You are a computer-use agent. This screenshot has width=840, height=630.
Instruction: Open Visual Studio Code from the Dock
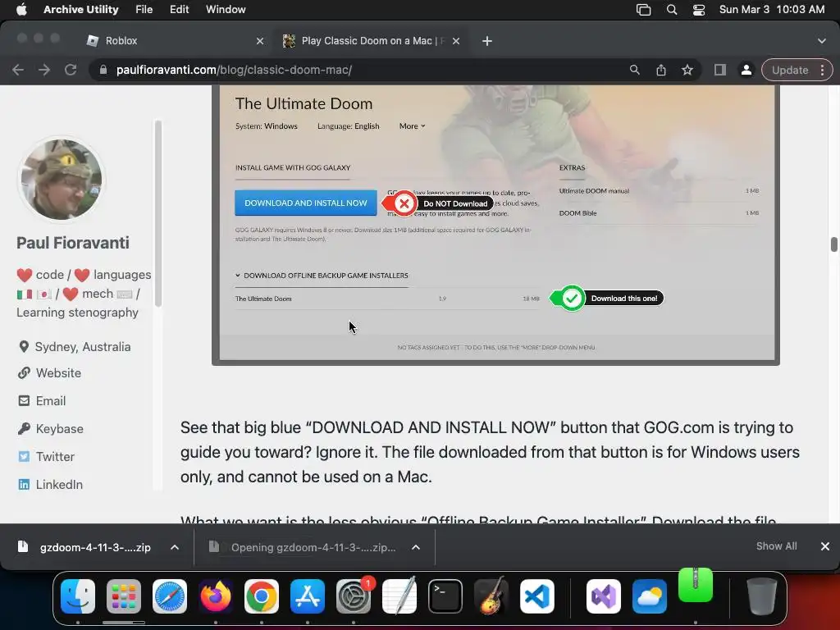(537, 596)
